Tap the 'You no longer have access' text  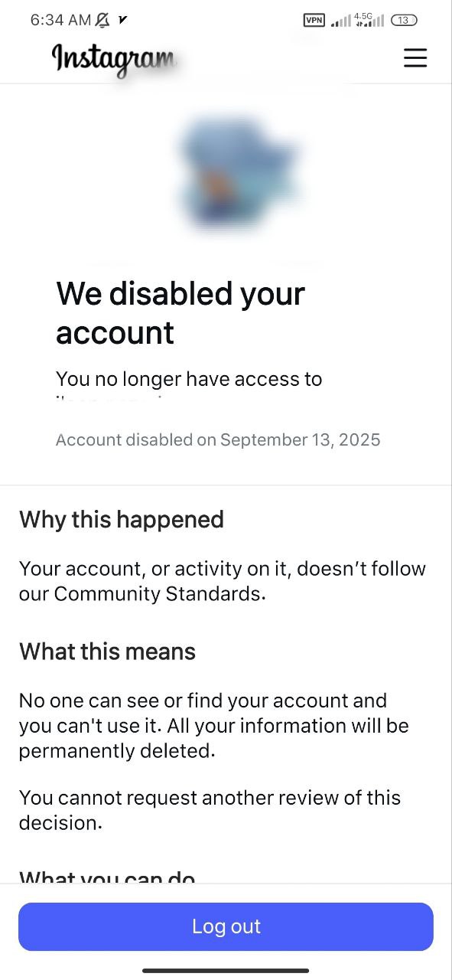click(x=189, y=378)
